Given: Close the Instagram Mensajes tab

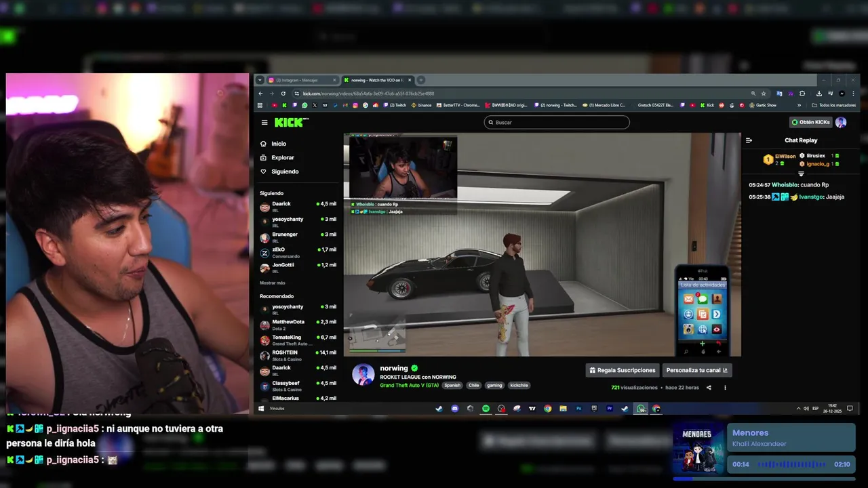Looking at the screenshot, I should coord(334,80).
